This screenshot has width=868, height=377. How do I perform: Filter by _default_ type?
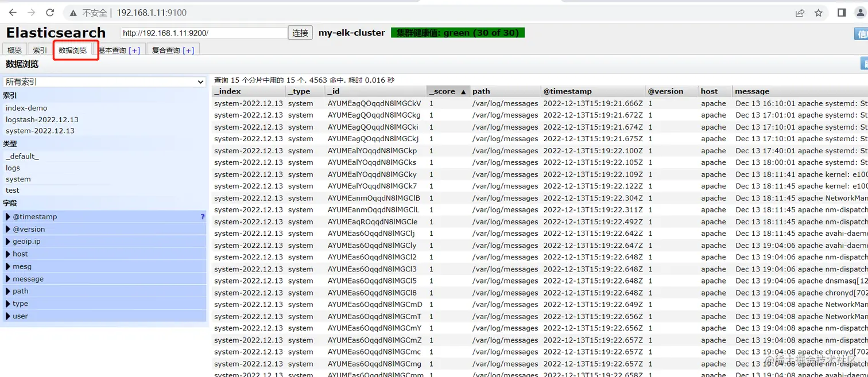(x=22, y=156)
